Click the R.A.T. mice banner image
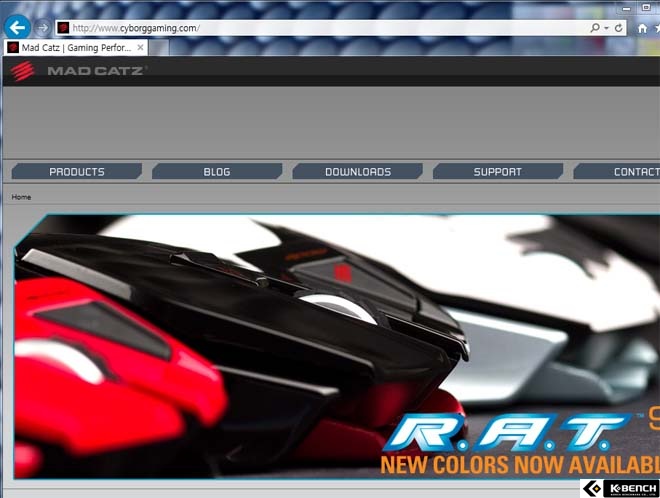Image resolution: width=660 pixels, height=498 pixels. 337,346
